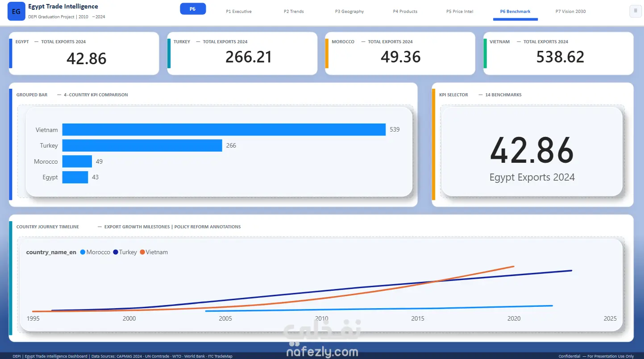This screenshot has height=359, width=644.
Task: Click the 266 data label beside Turkey bar
Action: tap(231, 145)
